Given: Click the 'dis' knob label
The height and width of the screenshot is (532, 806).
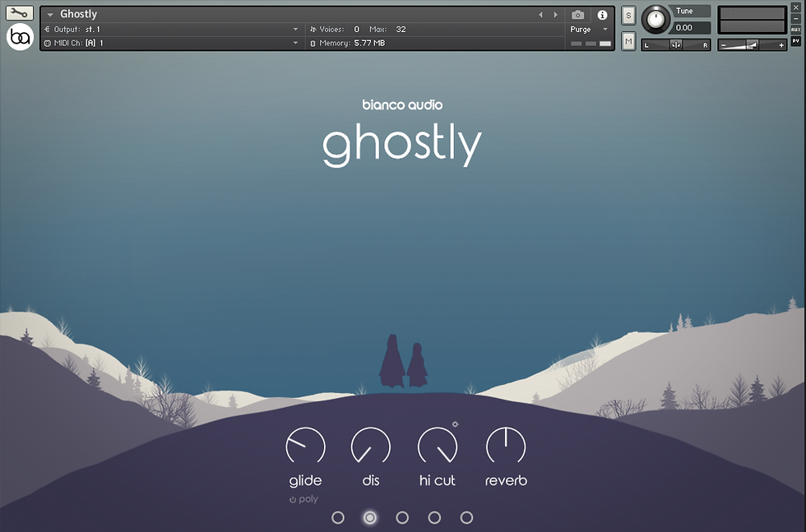Looking at the screenshot, I should pos(371,480).
